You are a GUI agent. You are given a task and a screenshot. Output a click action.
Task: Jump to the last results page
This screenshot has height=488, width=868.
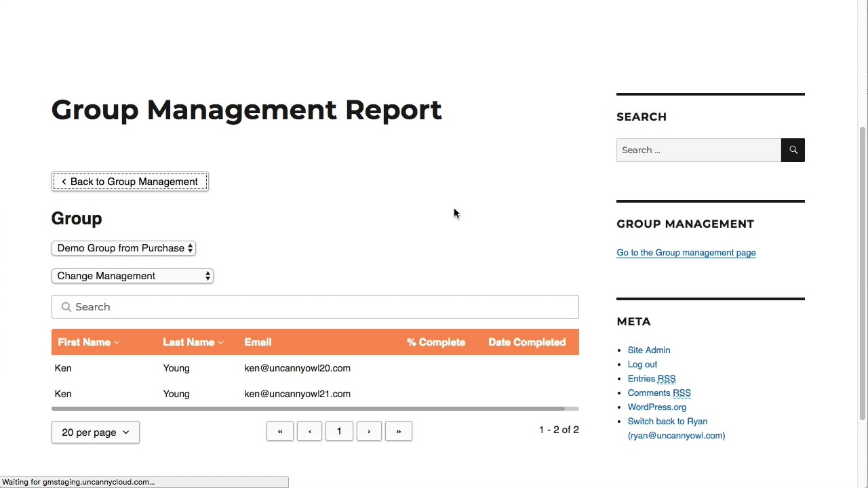(x=399, y=431)
